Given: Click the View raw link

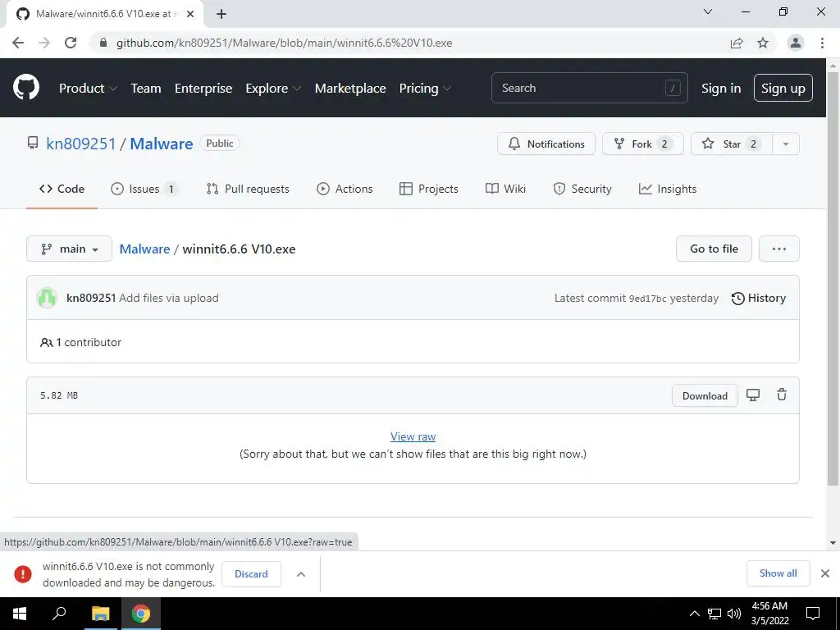Looking at the screenshot, I should click(x=413, y=436).
